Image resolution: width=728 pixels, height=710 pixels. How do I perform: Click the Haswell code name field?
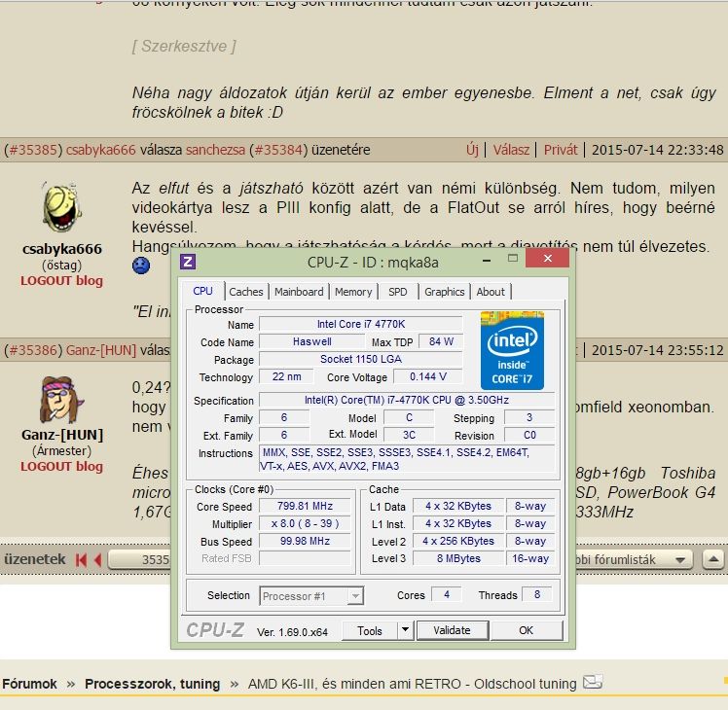coord(312,341)
